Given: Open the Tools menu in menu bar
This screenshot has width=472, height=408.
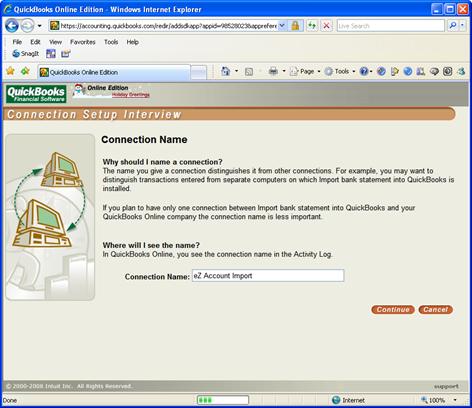Looking at the screenshot, I should click(x=111, y=42).
